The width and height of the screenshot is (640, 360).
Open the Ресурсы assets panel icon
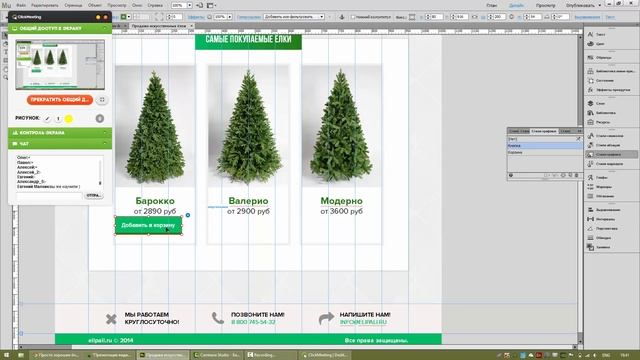[x=590, y=122]
